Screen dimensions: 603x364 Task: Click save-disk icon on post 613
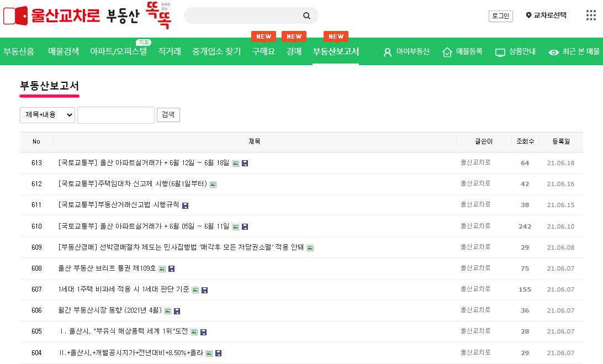(245, 163)
